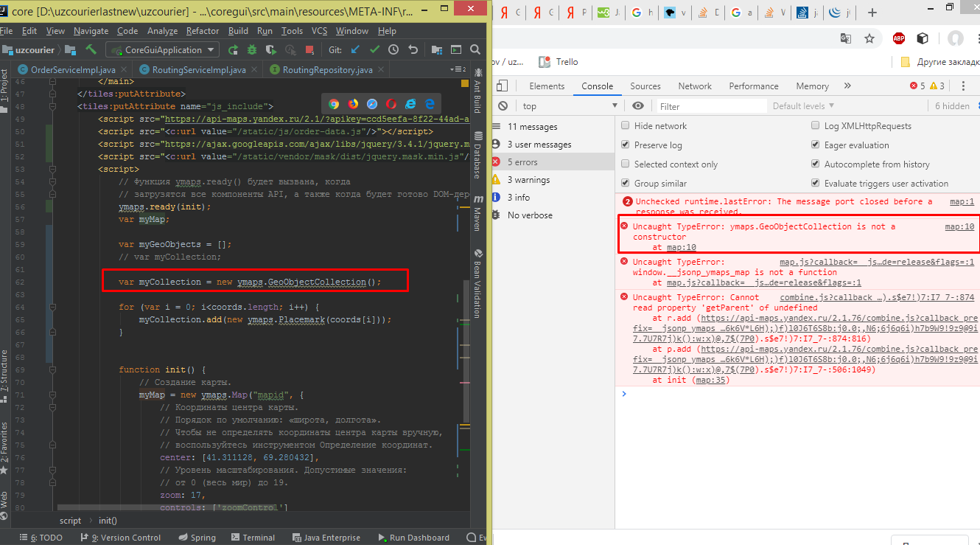
Task: Open a new Chrome tab with plus button
Action: 872,13
